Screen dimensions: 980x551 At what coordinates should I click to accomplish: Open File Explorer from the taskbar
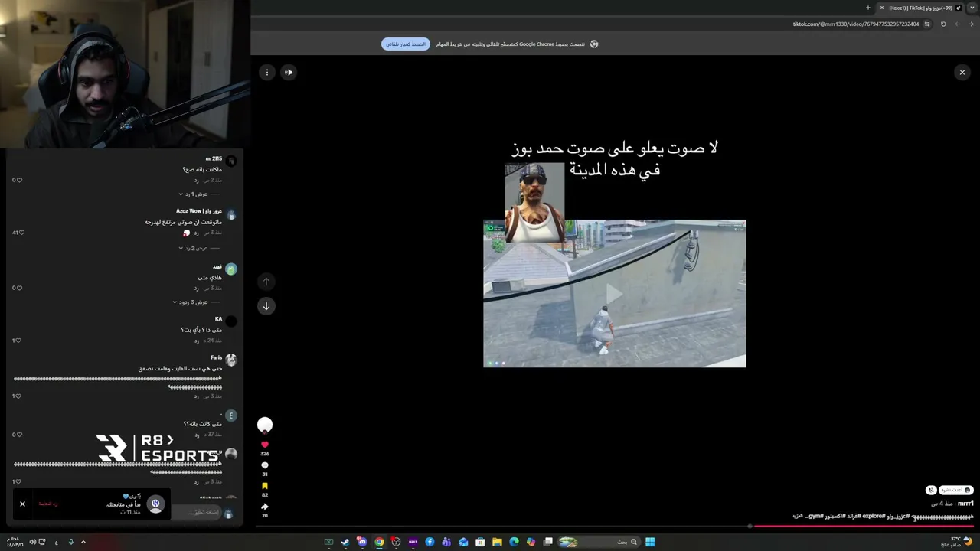pyautogui.click(x=497, y=542)
